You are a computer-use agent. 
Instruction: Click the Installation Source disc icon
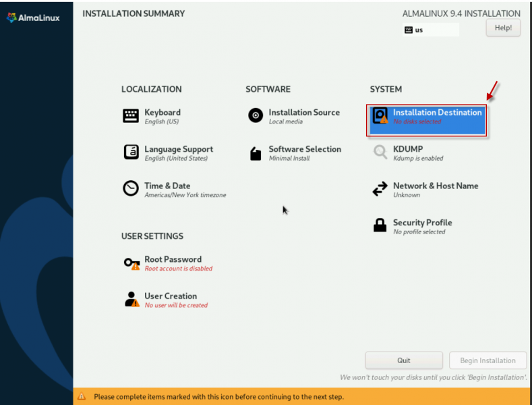click(256, 115)
